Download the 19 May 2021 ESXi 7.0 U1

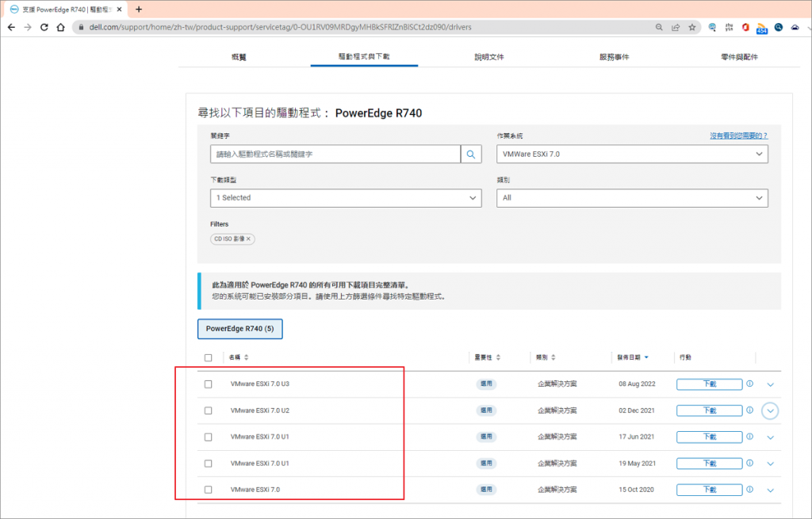point(709,463)
